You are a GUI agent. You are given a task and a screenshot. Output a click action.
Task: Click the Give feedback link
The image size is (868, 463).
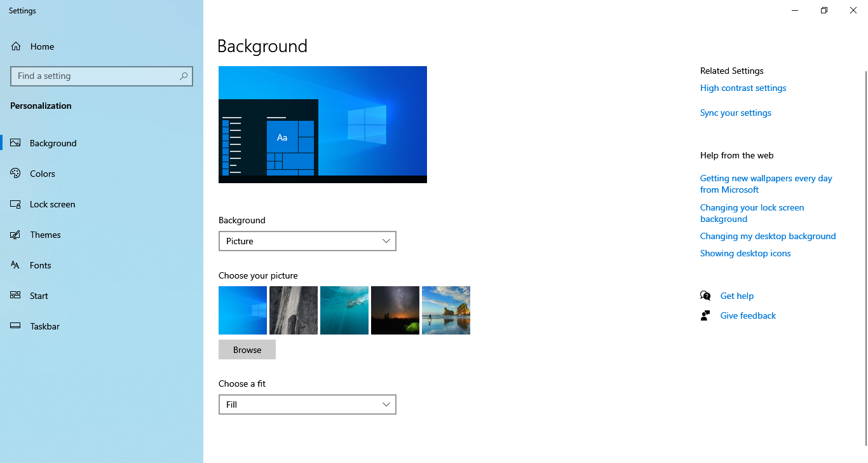click(x=748, y=315)
